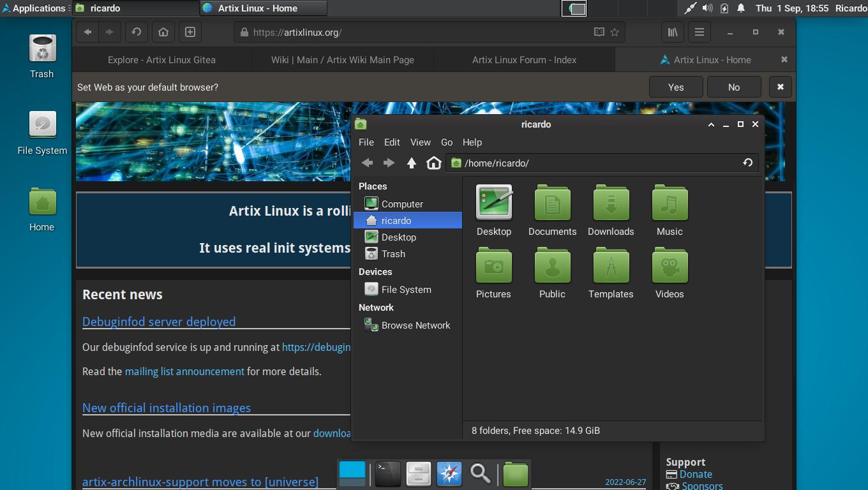The height and width of the screenshot is (490, 868).
Task: Click the clock in top panel
Action: point(792,8)
